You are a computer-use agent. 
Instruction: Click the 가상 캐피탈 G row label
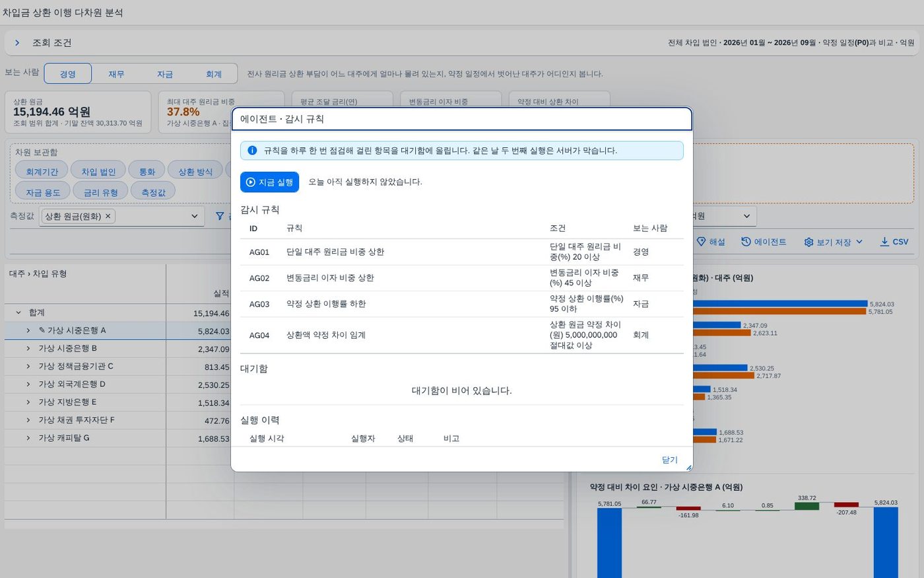[x=64, y=437]
